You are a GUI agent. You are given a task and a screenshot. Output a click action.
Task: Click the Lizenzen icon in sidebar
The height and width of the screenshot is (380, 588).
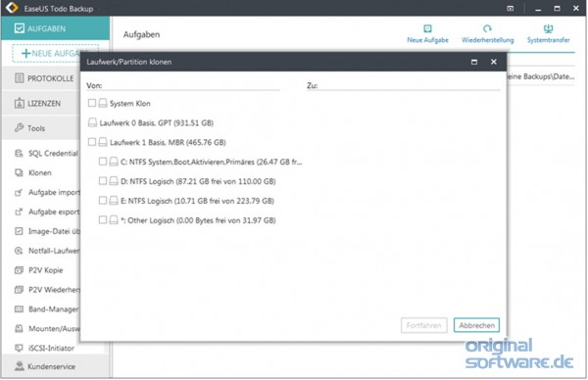click(20, 103)
